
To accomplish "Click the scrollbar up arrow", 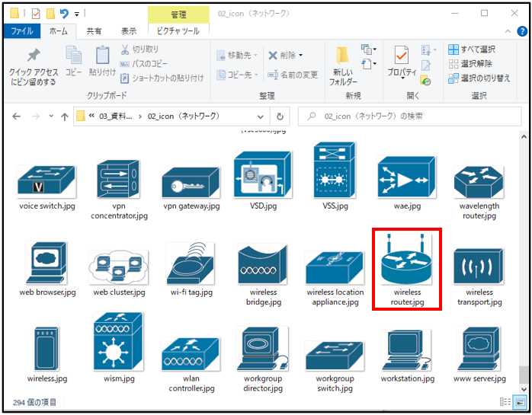I will click(524, 136).
